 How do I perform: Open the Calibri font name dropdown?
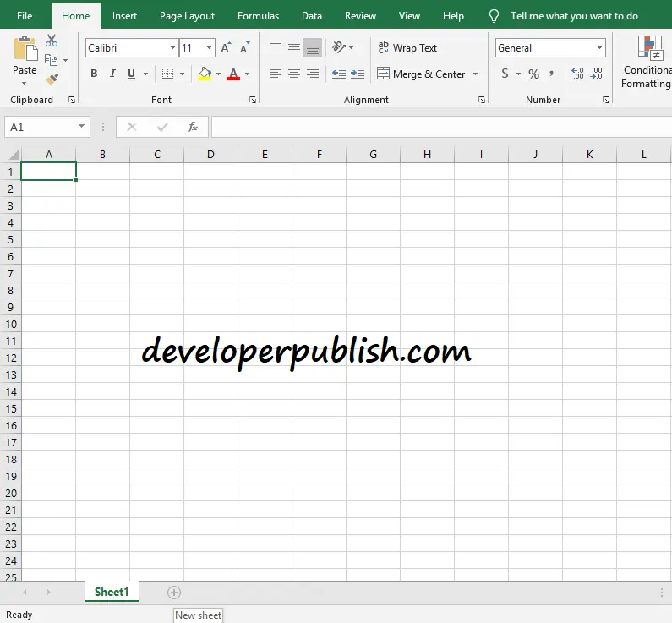172,47
